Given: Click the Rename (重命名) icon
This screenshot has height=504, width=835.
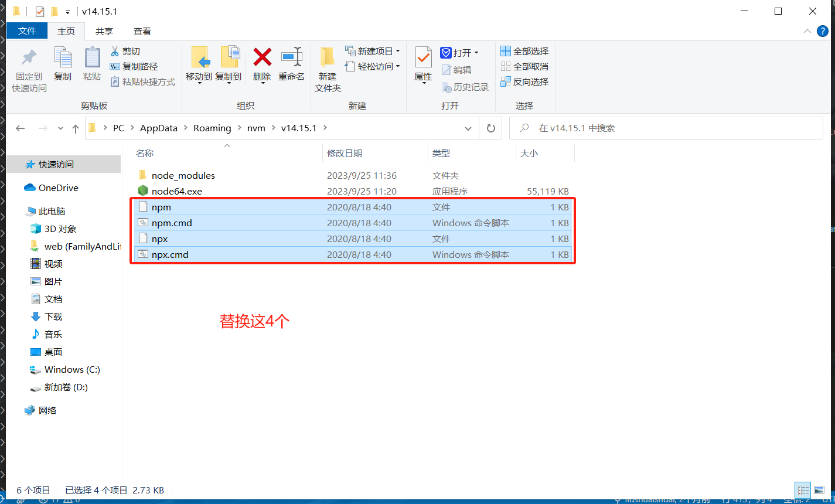Looking at the screenshot, I should coord(291,57).
